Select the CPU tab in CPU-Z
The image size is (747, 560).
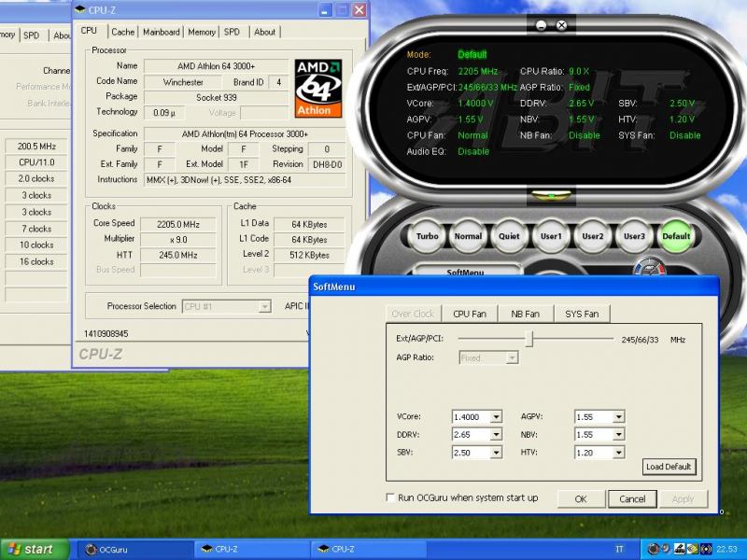pyautogui.click(x=89, y=31)
